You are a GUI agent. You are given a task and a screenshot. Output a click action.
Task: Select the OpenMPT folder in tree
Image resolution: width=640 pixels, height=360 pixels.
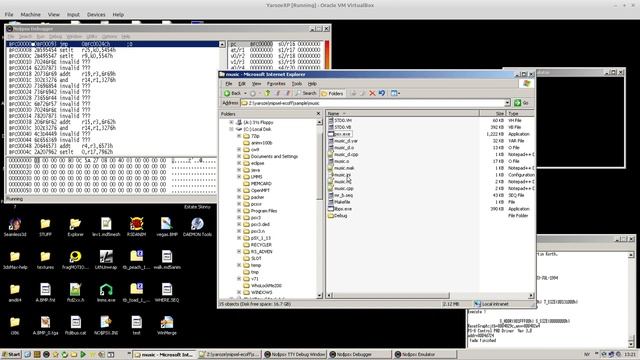[x=256, y=190]
